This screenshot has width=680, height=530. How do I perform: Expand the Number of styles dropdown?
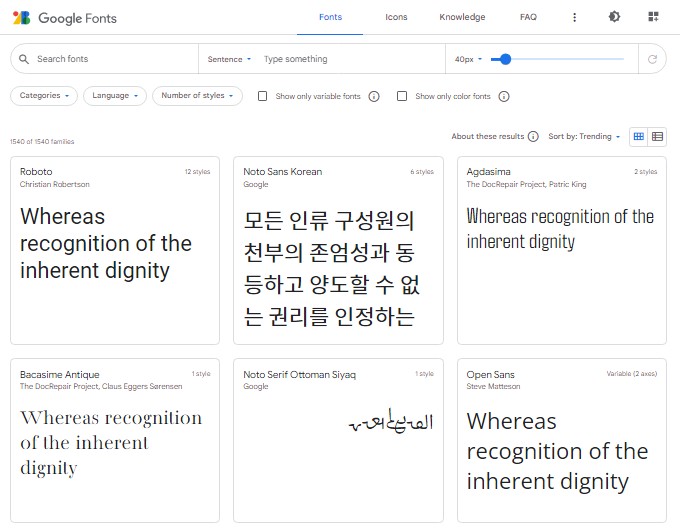(x=197, y=96)
